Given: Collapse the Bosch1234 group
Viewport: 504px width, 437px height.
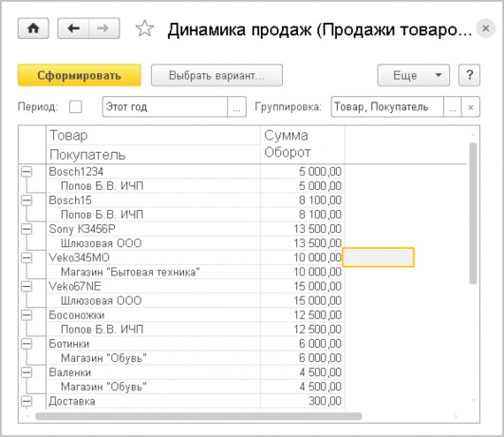Looking at the screenshot, I should [27, 172].
